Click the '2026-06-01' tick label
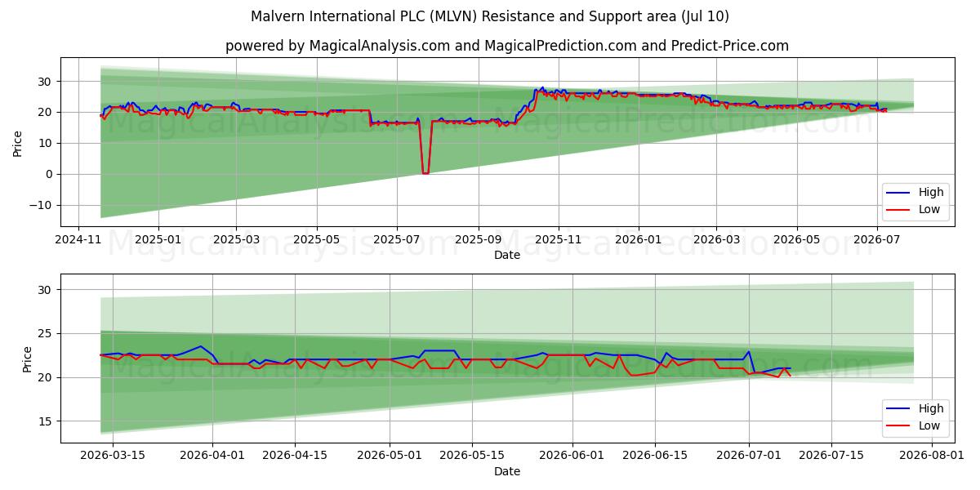 pyautogui.click(x=572, y=456)
